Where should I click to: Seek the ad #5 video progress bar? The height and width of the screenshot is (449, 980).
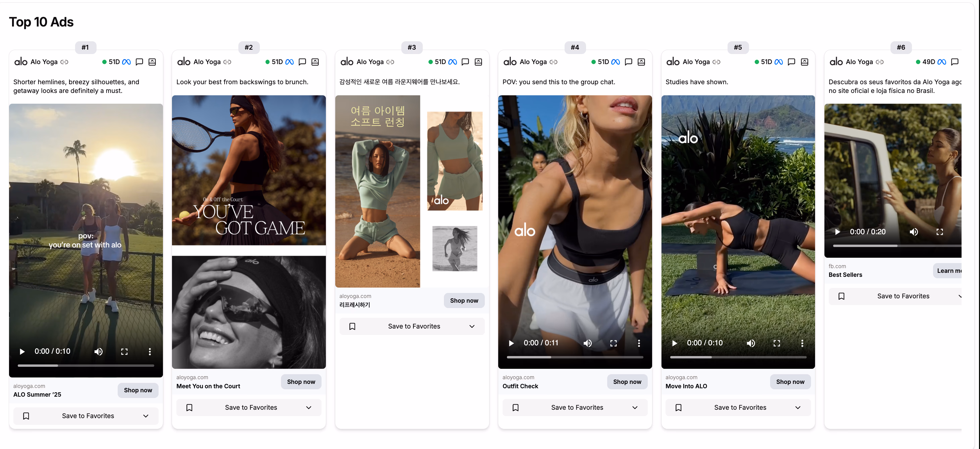[x=738, y=357]
